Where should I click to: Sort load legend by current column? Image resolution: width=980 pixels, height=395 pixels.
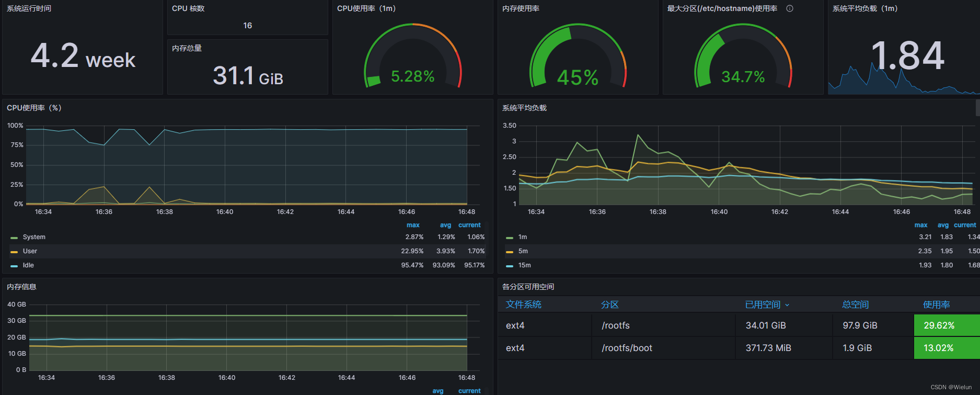[965, 225]
